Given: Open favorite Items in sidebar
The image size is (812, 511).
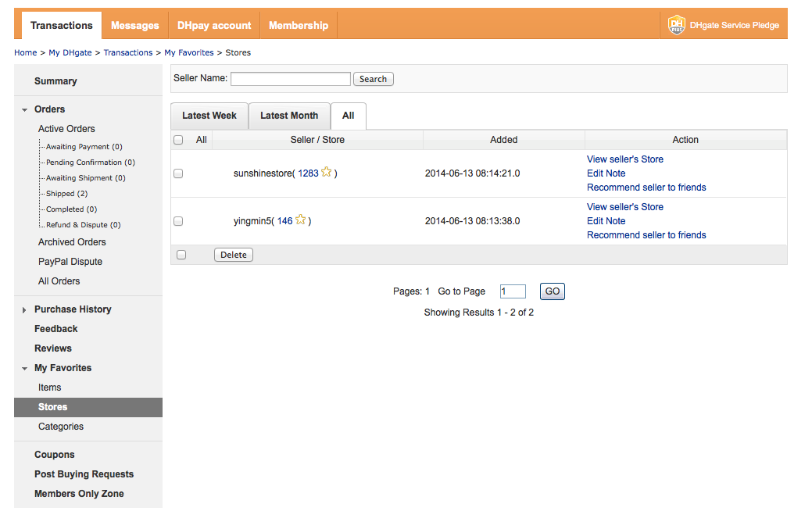Looking at the screenshot, I should (x=50, y=388).
